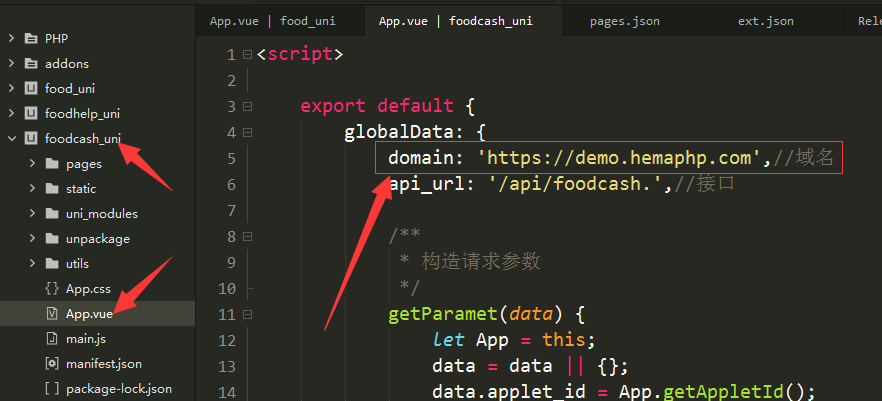Select foodhelp_uni project in tree

tap(82, 114)
